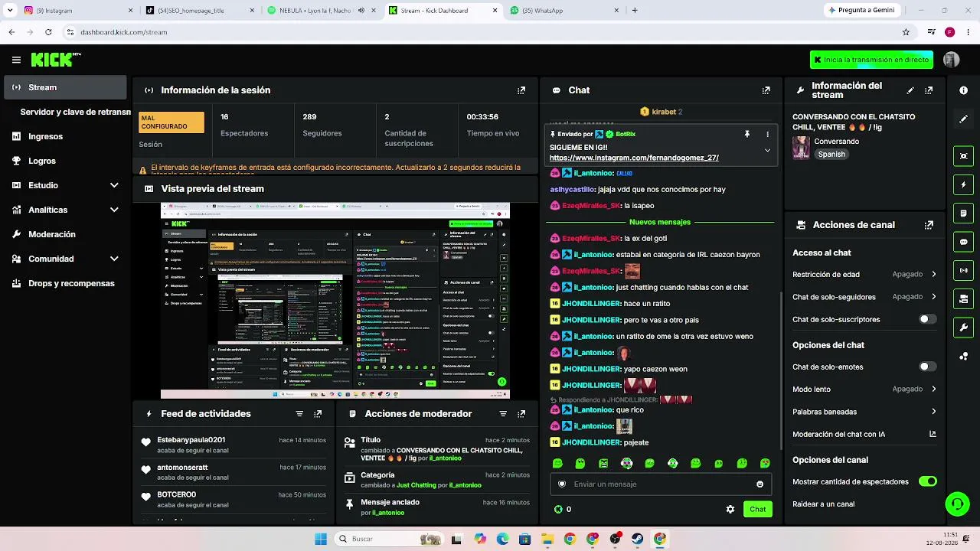Open Steam from the taskbar

coord(638,539)
